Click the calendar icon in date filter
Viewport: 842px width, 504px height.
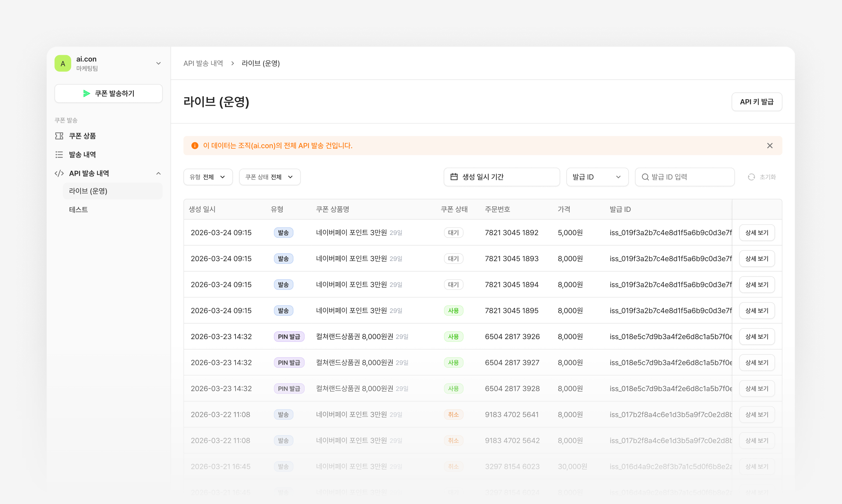point(454,177)
